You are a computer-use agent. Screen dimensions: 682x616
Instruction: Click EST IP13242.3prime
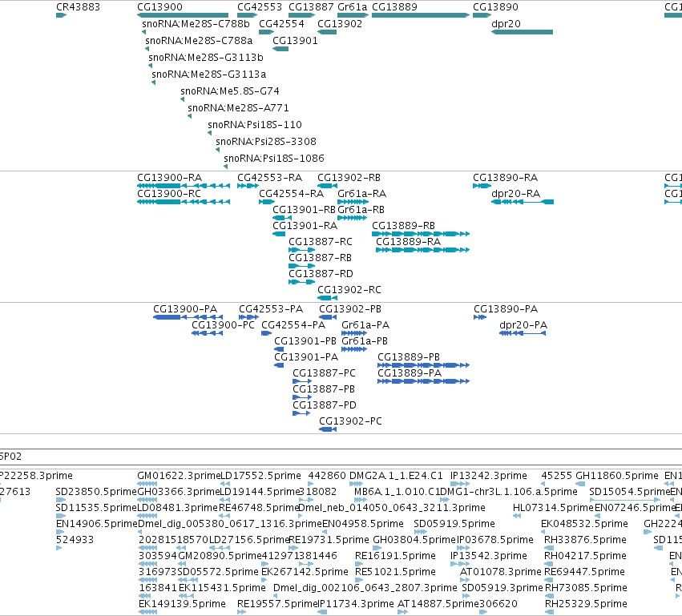tap(488, 476)
